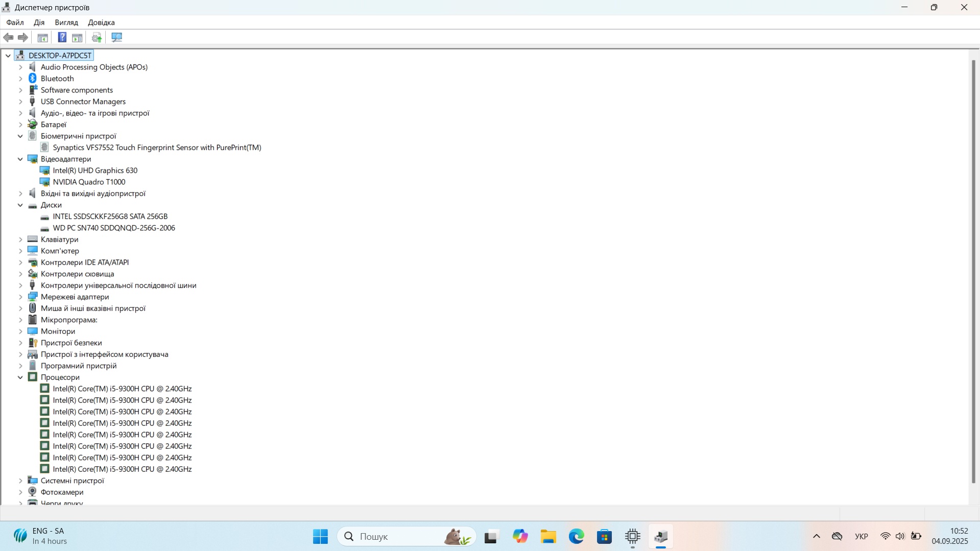The width and height of the screenshot is (980, 551).
Task: Click the Wi-Fi icon in system tray
Action: coord(886,536)
